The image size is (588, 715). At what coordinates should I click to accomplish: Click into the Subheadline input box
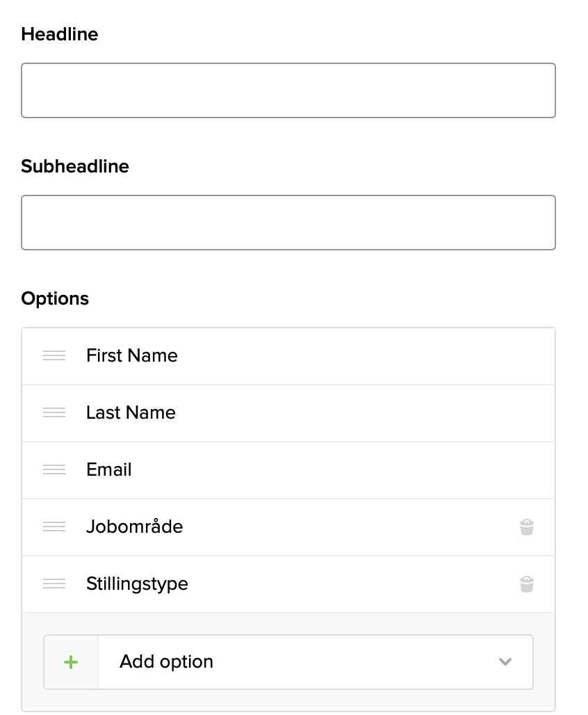(x=288, y=223)
